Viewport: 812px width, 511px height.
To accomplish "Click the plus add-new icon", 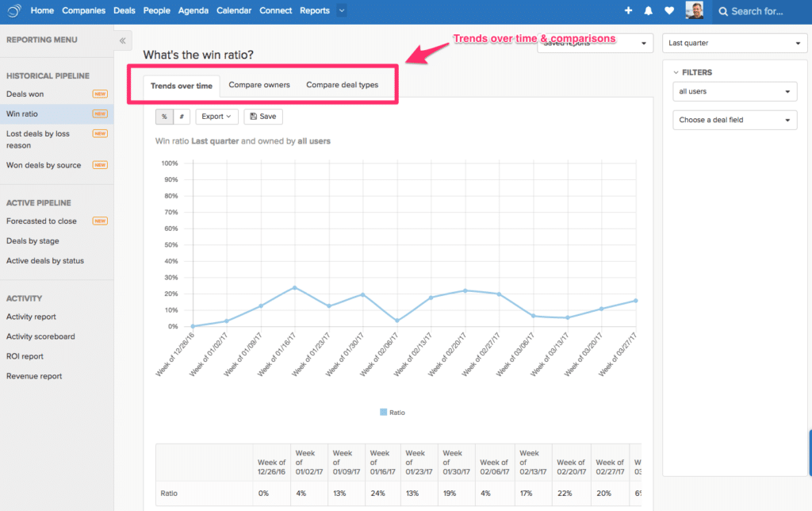I will click(628, 11).
